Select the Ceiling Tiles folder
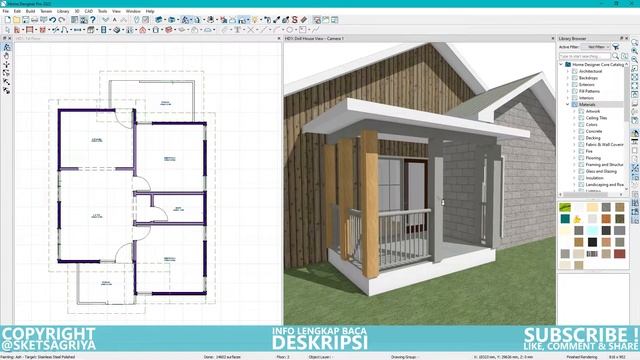Viewport: 640px width, 360px height. coord(596,118)
